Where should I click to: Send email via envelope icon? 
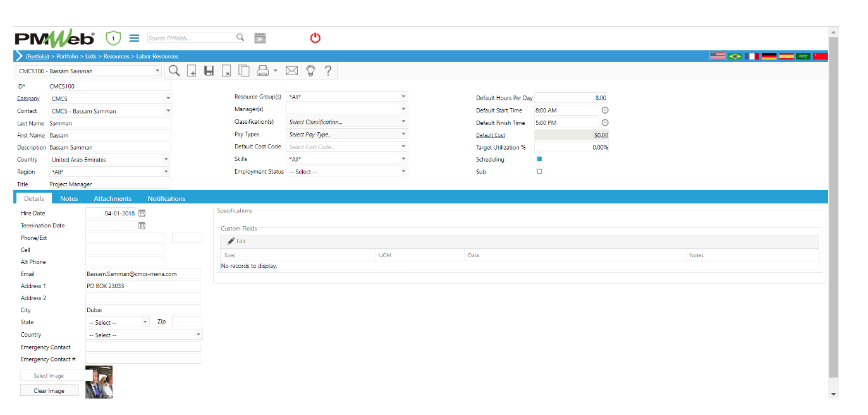292,71
